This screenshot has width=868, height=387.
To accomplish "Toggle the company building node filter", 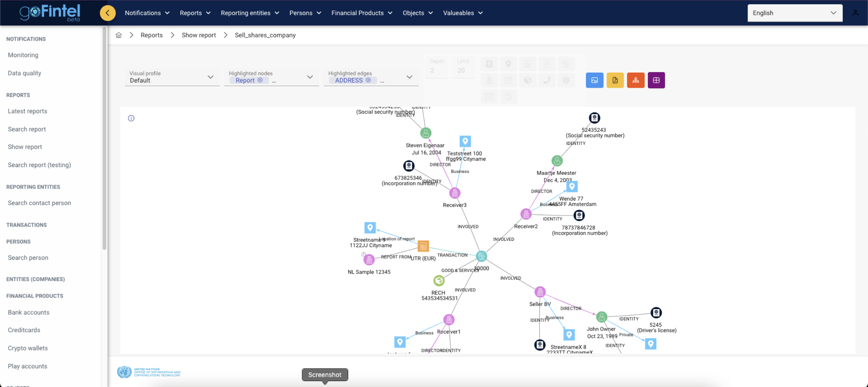I will click(489, 80).
